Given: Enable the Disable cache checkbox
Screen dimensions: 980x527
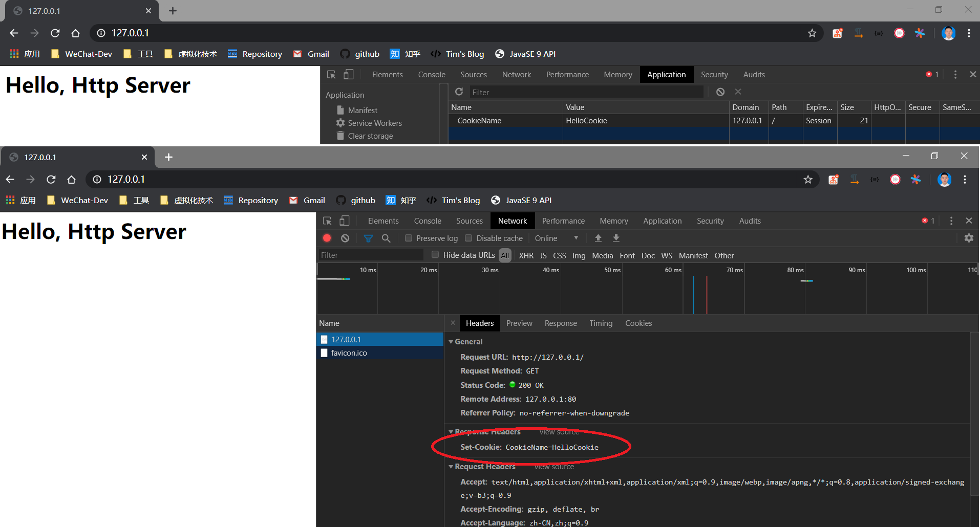Looking at the screenshot, I should click(x=468, y=238).
